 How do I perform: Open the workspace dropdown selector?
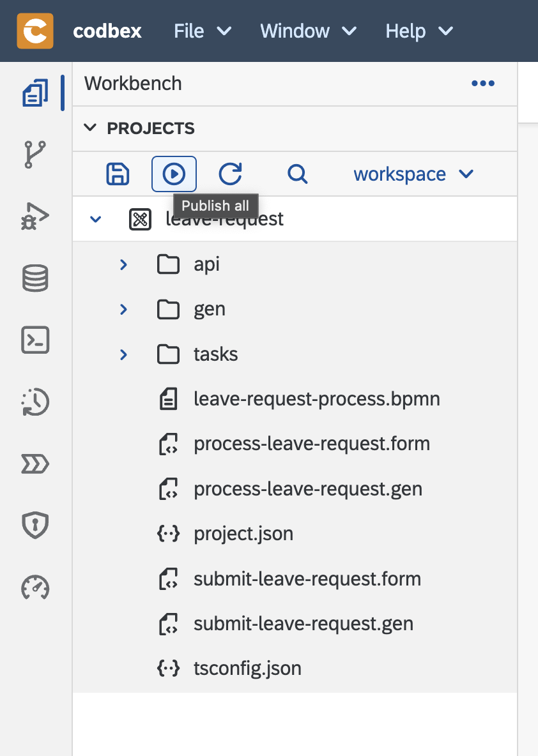pyautogui.click(x=413, y=174)
